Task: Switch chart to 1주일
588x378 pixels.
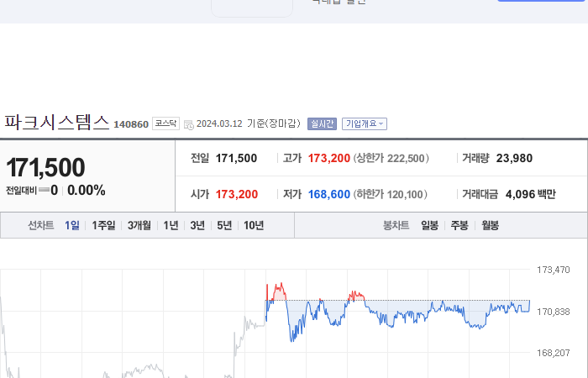Action: 103,225
